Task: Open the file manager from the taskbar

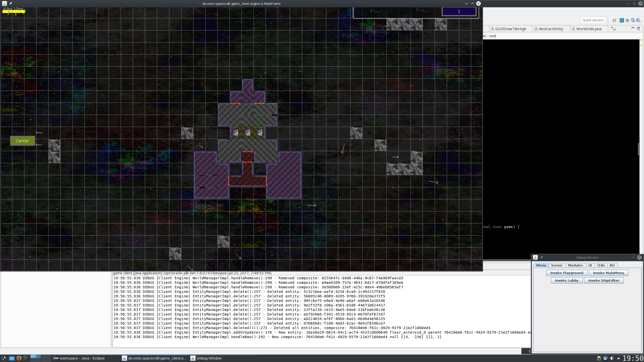Action: click(12, 358)
